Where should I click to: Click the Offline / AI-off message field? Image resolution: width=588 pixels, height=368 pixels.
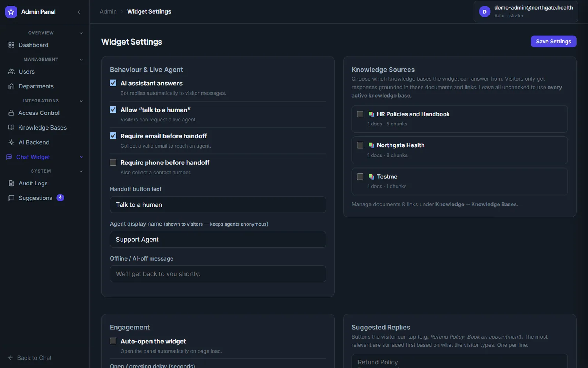(218, 274)
